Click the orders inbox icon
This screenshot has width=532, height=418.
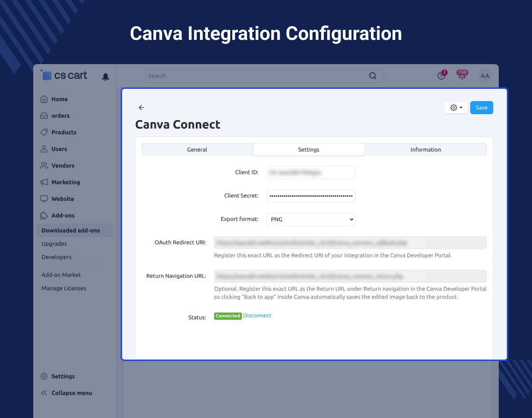(x=44, y=116)
